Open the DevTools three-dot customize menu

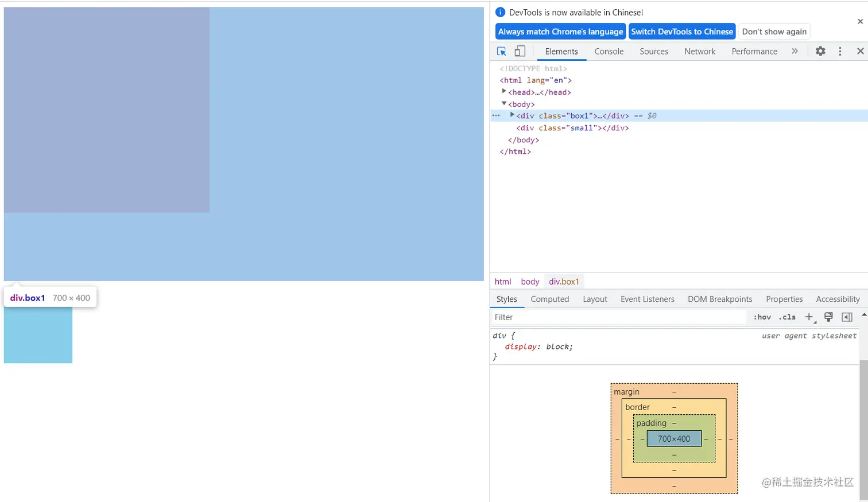[840, 51]
